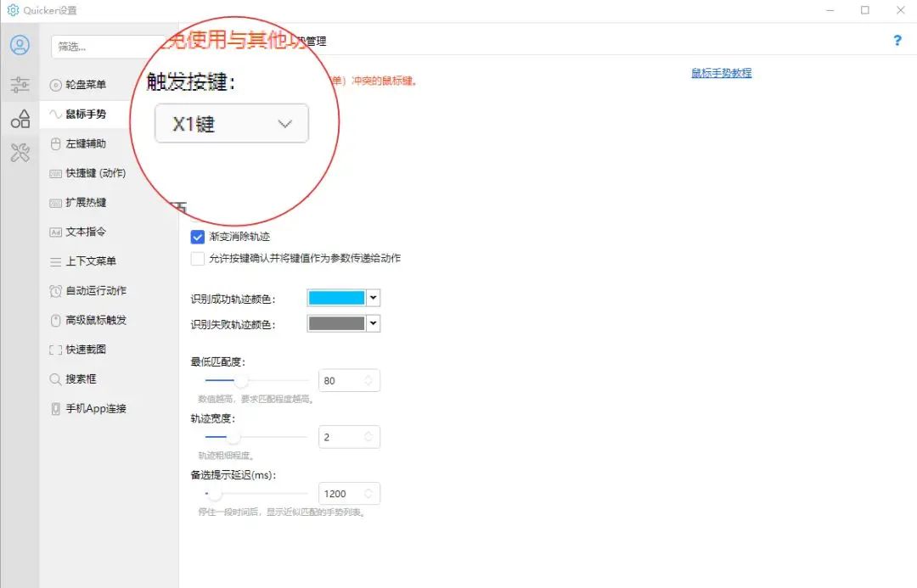Viewport: 917px width, 588px height.
Task: Click the mouse icon beside 左键辅助
Action: pyautogui.click(x=55, y=143)
